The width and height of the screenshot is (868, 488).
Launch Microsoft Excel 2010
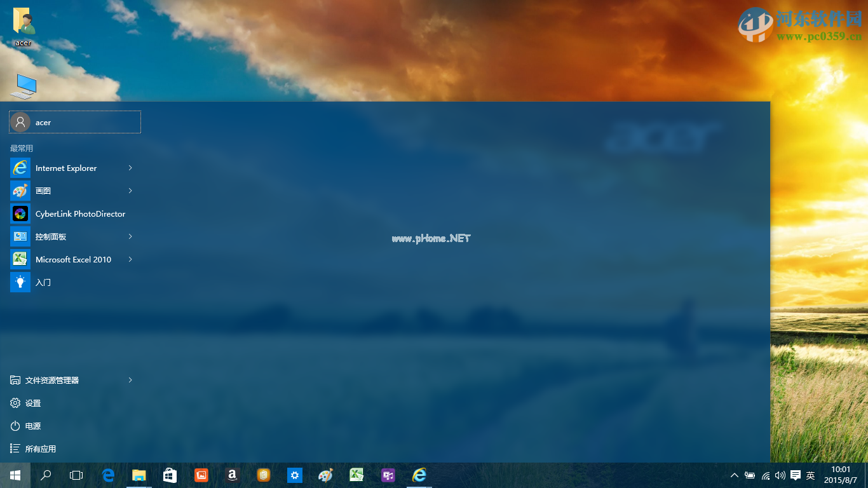(x=73, y=259)
